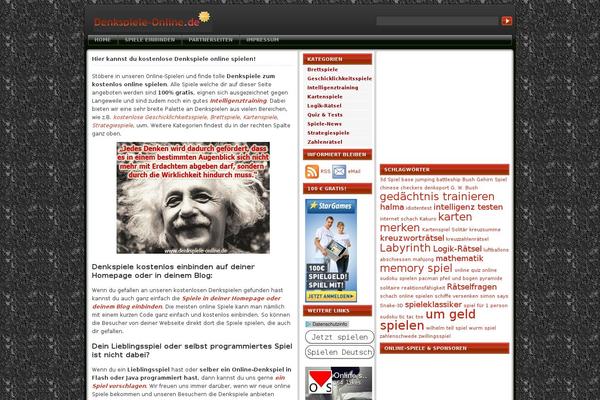Viewport: 600px width, 400px height.
Task: Click the Einstein quote image
Action: pos(193,198)
